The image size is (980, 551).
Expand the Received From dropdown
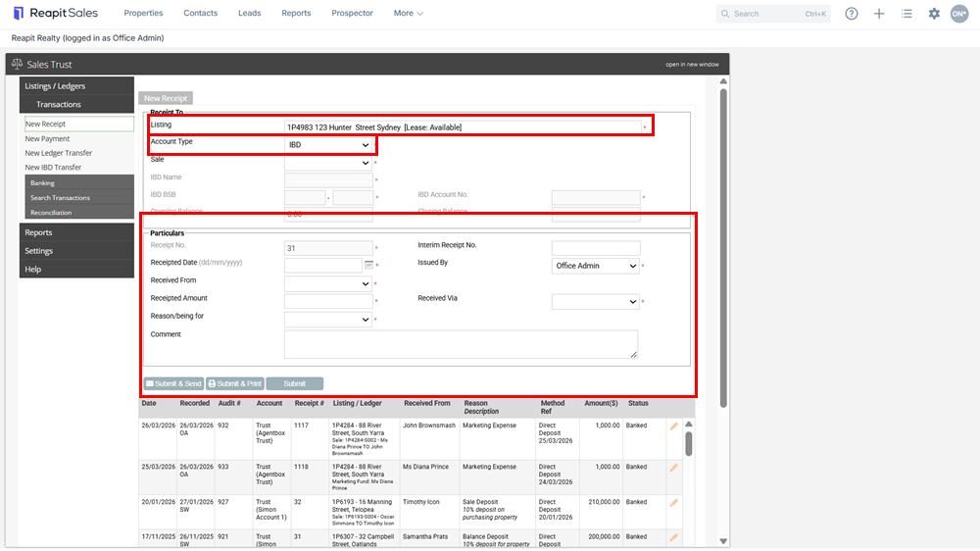click(x=328, y=283)
